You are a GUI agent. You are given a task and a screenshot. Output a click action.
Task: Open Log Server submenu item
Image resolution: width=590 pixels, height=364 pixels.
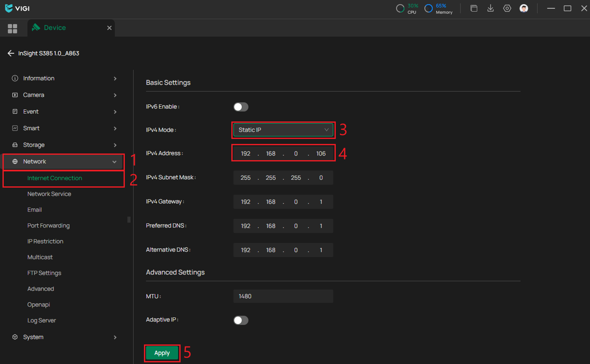(x=42, y=320)
